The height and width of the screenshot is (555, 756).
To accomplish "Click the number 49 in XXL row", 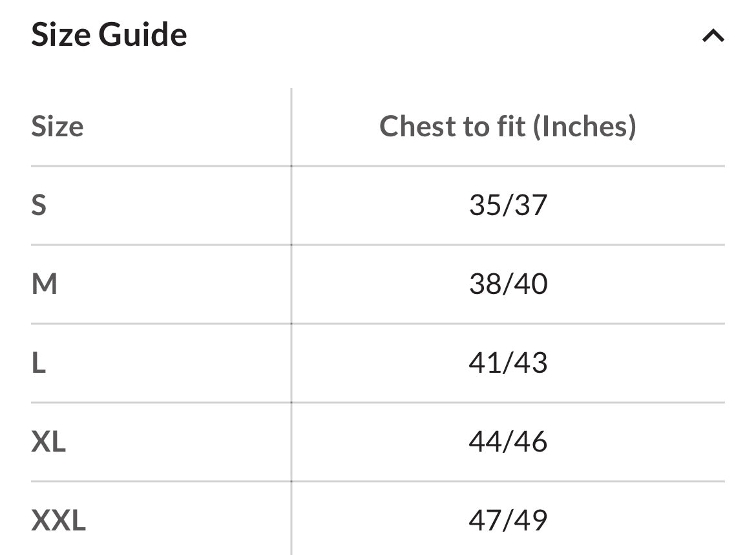I will click(531, 520).
